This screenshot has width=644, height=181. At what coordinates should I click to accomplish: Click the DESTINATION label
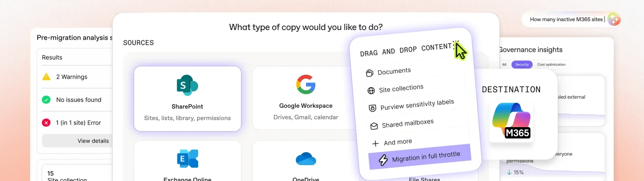tap(511, 89)
